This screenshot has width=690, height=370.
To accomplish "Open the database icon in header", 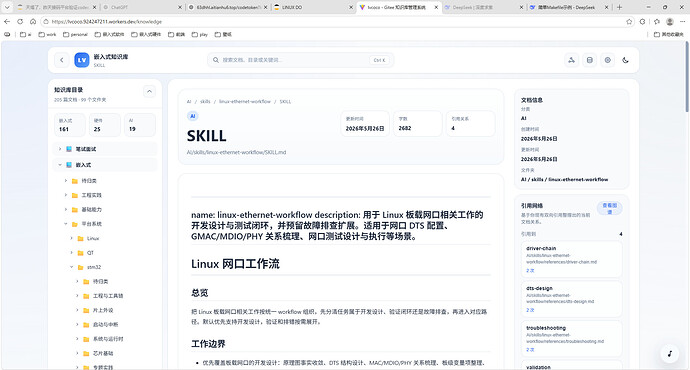I will click(x=590, y=60).
